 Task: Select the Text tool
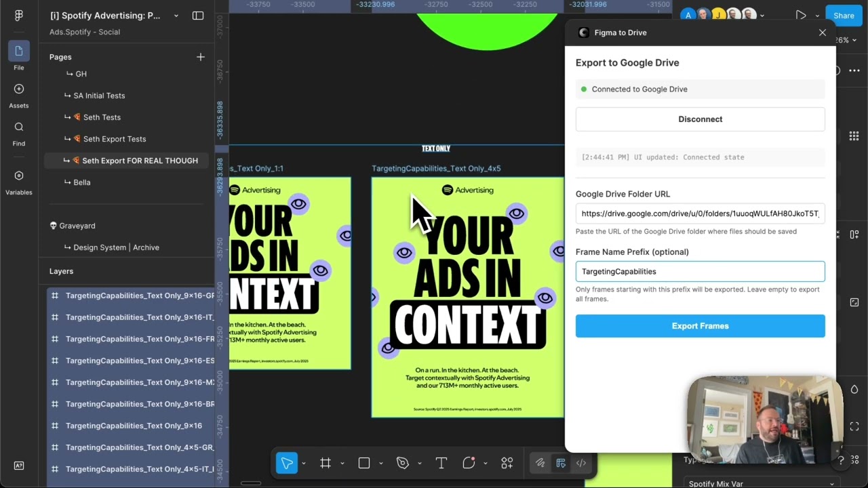click(441, 463)
